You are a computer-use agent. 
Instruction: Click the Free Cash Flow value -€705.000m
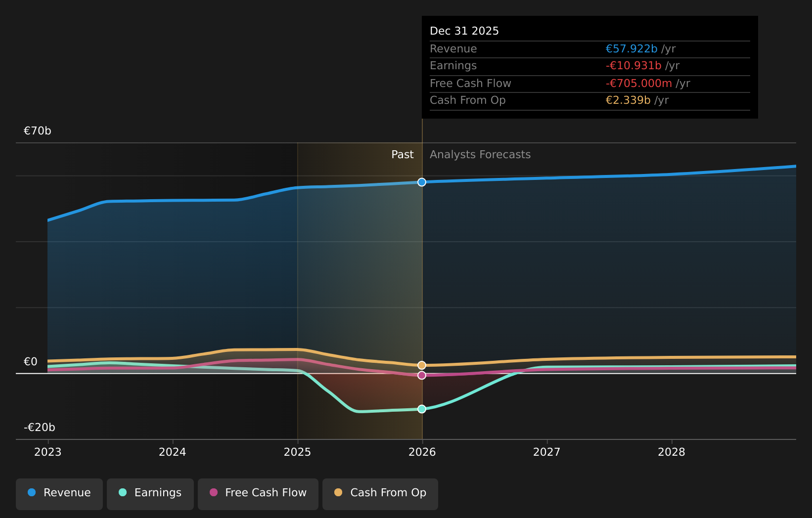pyautogui.click(x=639, y=83)
